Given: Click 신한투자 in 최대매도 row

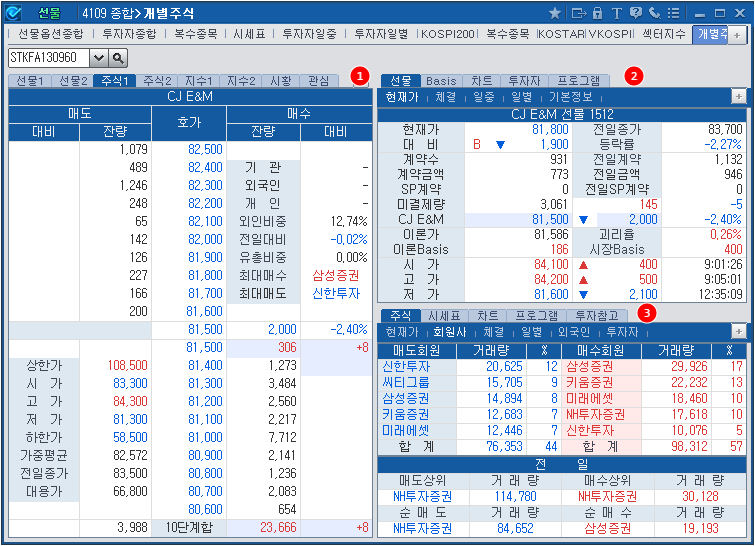Looking at the screenshot, I should coord(336,293).
